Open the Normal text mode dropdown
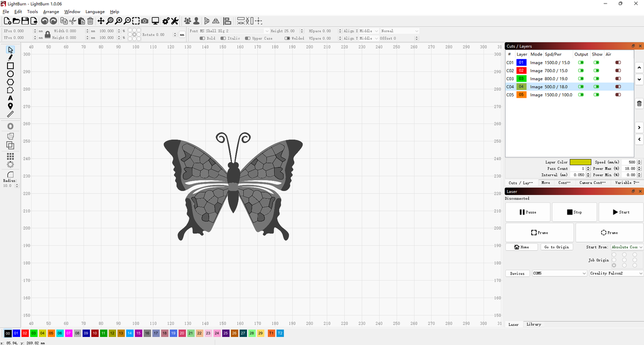This screenshot has width=644, height=345. [399, 31]
